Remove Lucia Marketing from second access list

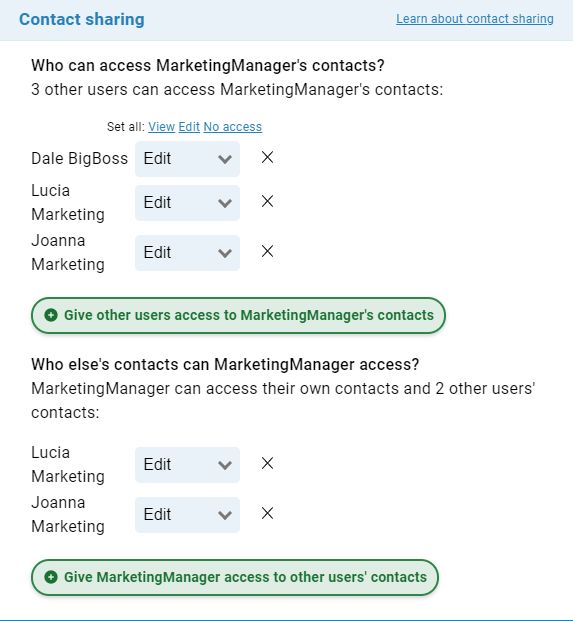click(x=267, y=463)
